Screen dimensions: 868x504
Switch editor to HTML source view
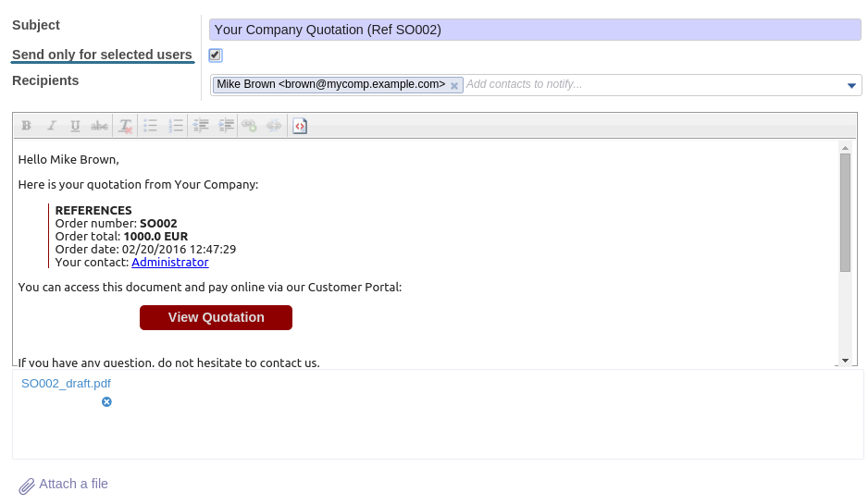[x=300, y=126]
